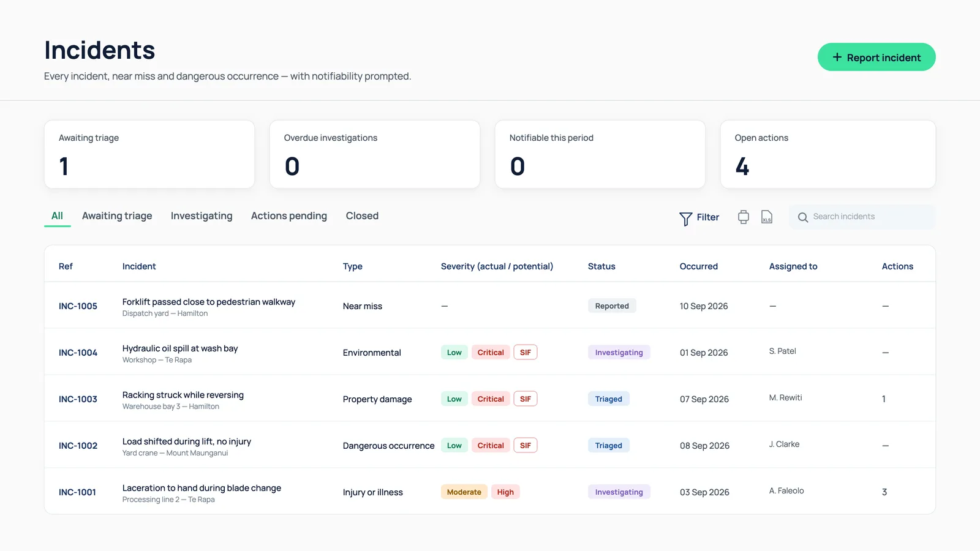
Task: Click the High potential severity badge
Action: point(505,492)
